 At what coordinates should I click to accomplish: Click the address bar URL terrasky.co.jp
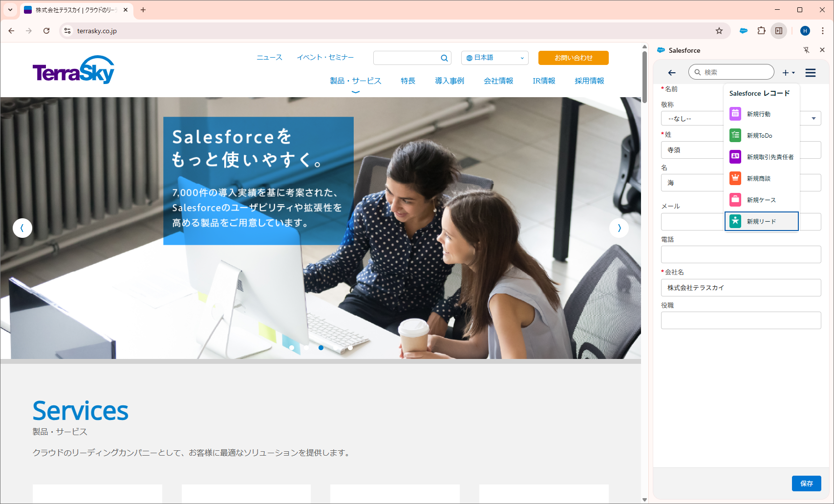pos(97,31)
